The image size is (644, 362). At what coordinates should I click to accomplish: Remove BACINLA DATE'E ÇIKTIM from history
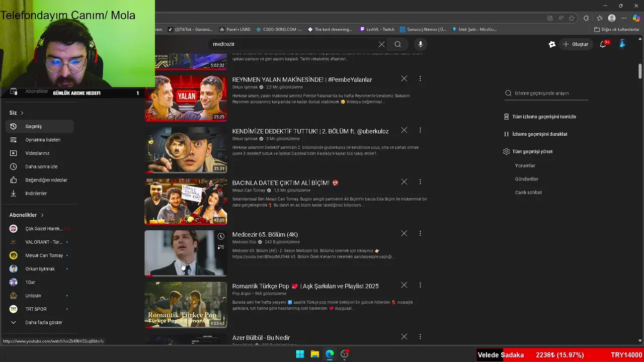(x=404, y=182)
